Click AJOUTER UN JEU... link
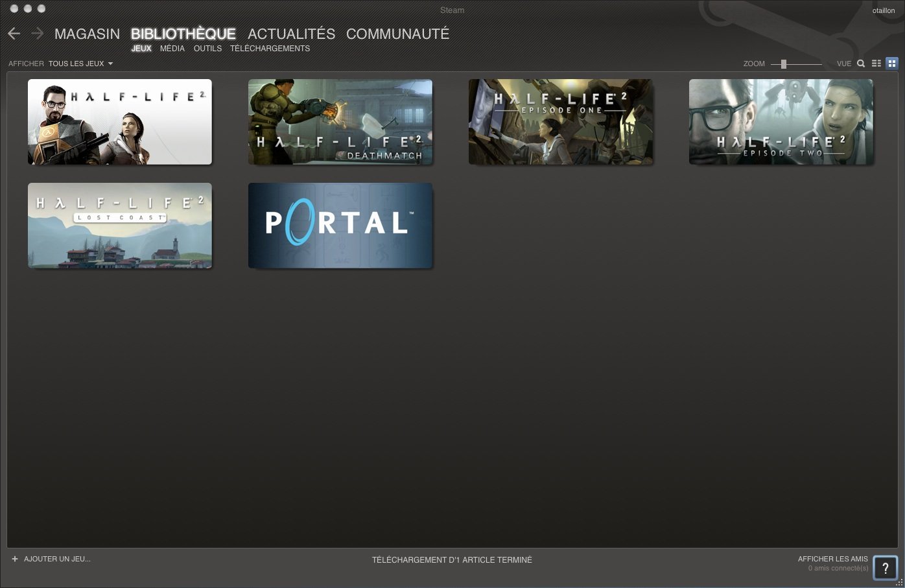 pyautogui.click(x=57, y=559)
